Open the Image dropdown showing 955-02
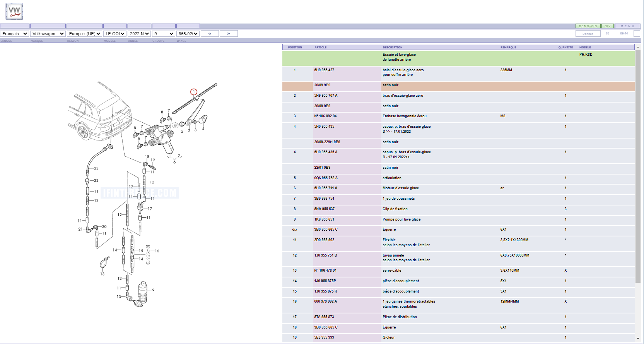Viewport: 644px width, 344px height. pyautogui.click(x=188, y=34)
